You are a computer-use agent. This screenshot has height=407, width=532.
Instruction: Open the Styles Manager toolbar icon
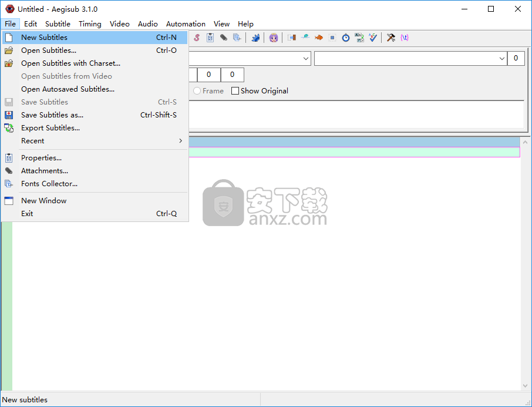click(x=197, y=38)
